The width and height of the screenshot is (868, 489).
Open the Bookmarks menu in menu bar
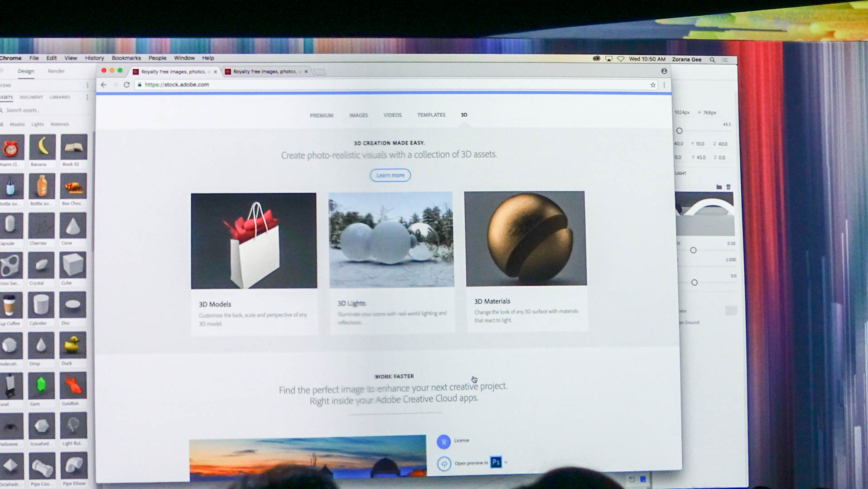(x=126, y=58)
